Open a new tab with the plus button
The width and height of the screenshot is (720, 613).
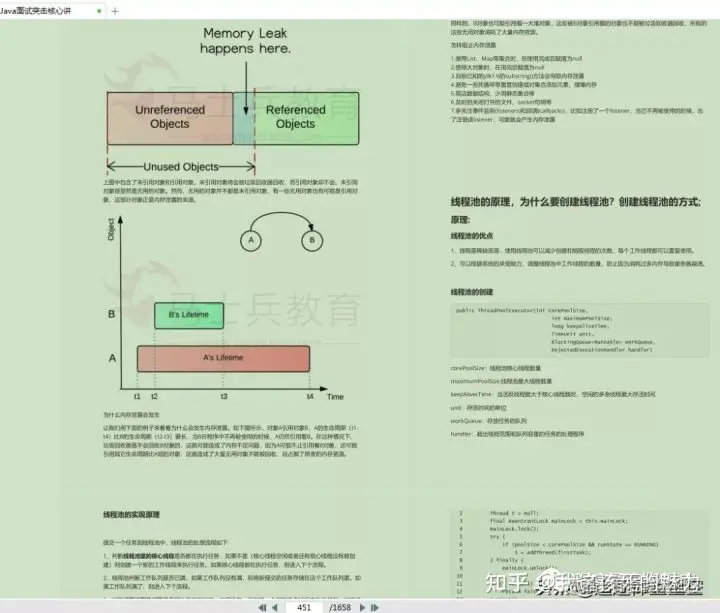click(x=115, y=11)
